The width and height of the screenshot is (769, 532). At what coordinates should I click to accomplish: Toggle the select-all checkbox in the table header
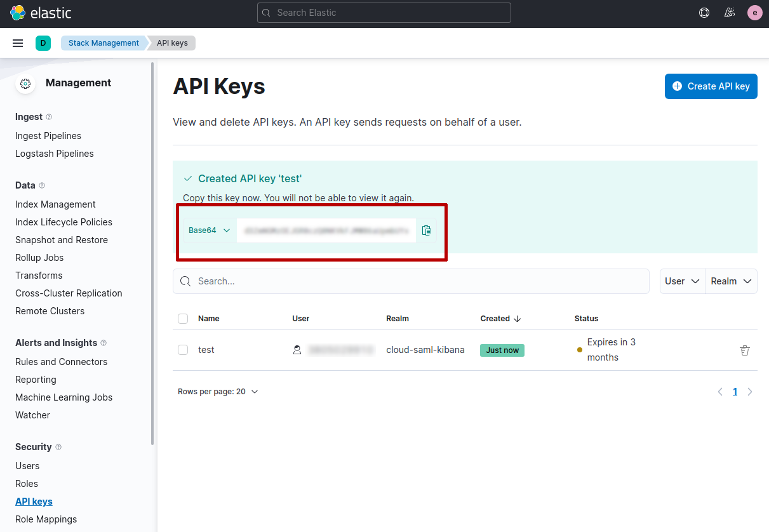[x=183, y=318]
